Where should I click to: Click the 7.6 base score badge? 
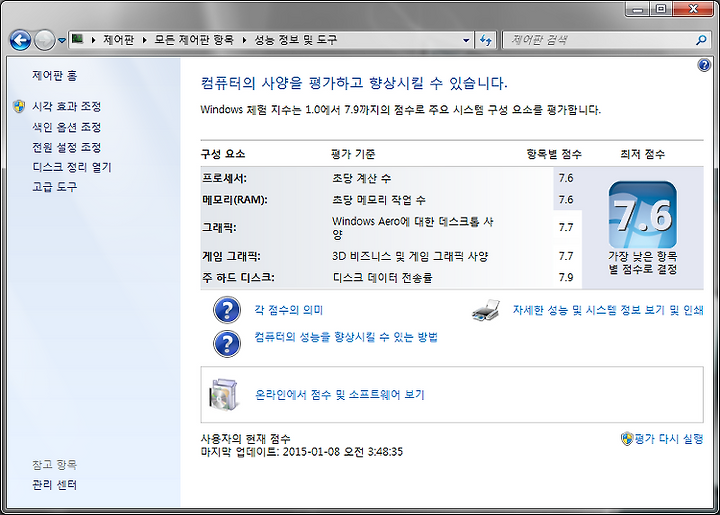pos(642,215)
